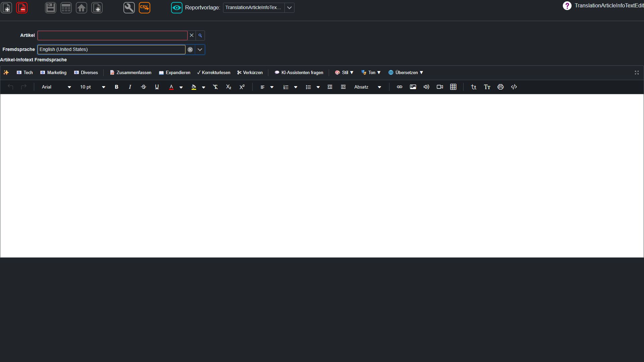Select the Marketing AI template
This screenshot has height=362, width=644.
point(53,72)
